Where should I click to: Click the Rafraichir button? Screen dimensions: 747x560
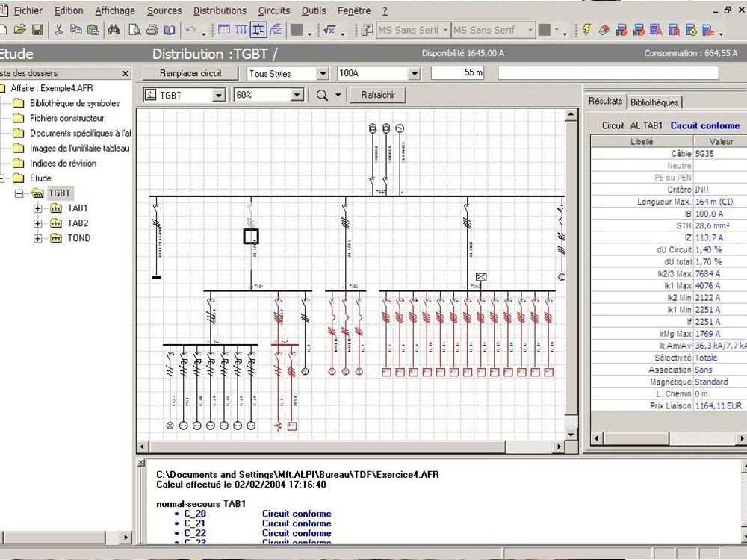point(378,95)
